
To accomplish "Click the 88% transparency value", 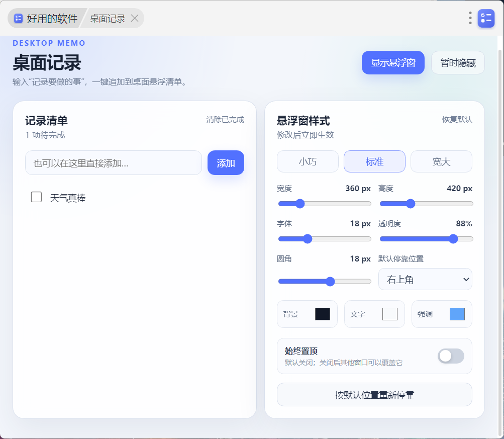I will coord(464,223).
